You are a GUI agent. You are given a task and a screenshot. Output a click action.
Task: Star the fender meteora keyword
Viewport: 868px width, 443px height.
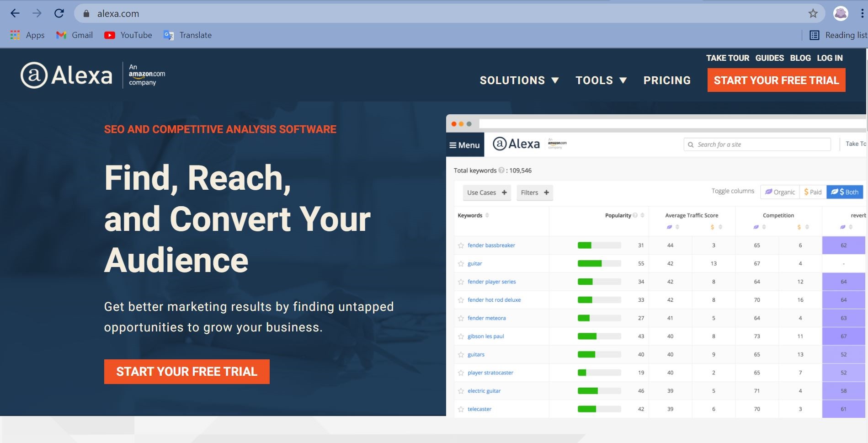pyautogui.click(x=461, y=318)
